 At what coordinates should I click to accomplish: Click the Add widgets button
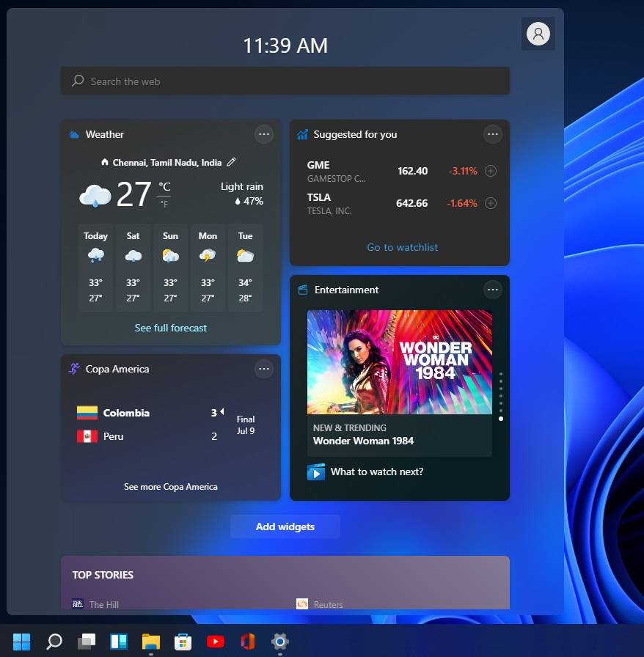pyautogui.click(x=285, y=526)
